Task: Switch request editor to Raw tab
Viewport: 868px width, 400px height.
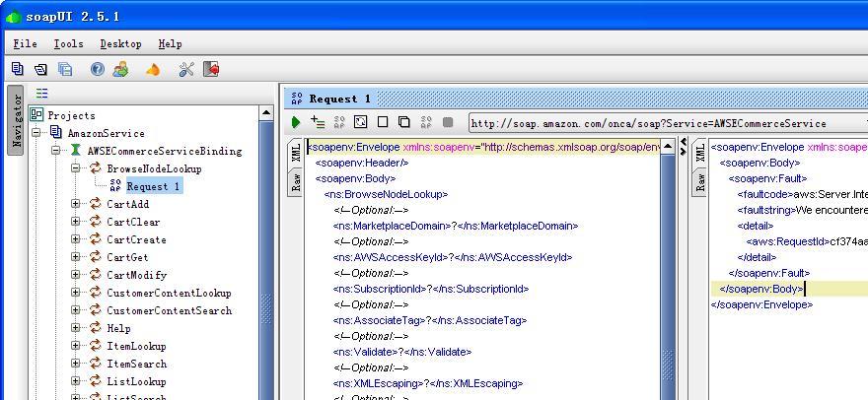Action: (295, 182)
